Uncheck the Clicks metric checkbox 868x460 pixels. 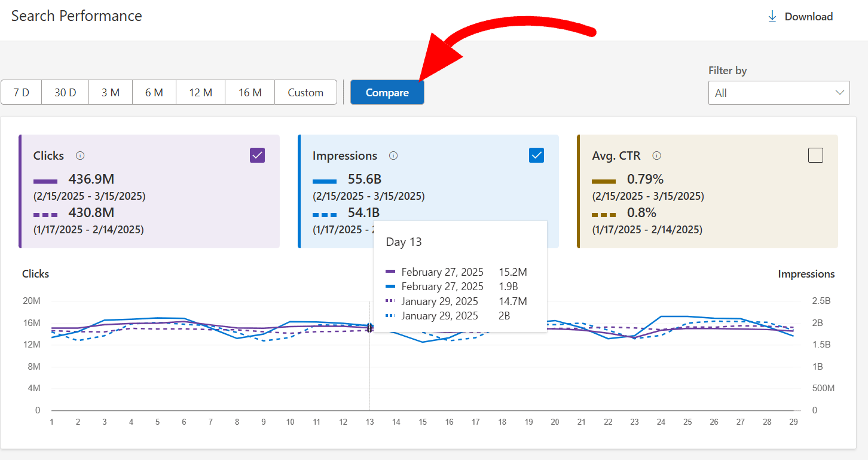[257, 155]
